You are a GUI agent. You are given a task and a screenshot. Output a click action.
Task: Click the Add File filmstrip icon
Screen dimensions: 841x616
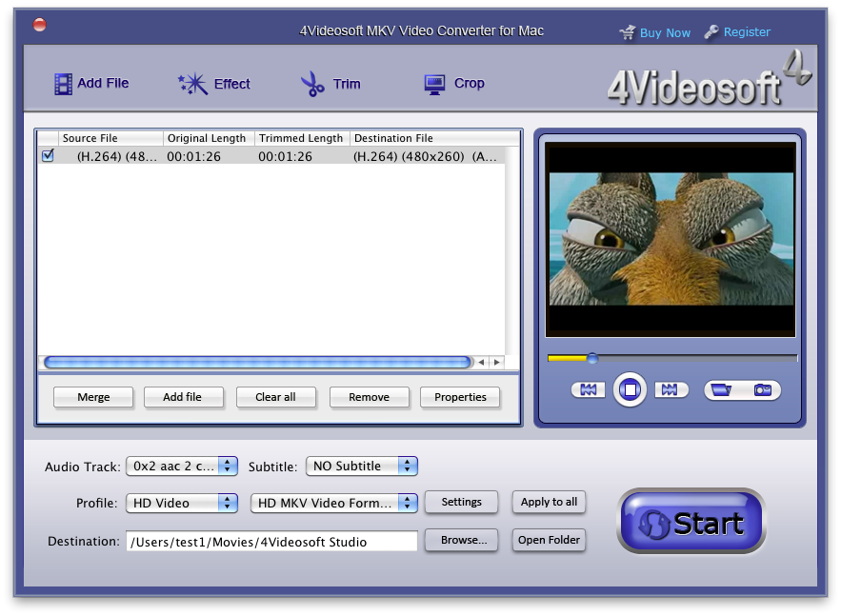point(63,84)
